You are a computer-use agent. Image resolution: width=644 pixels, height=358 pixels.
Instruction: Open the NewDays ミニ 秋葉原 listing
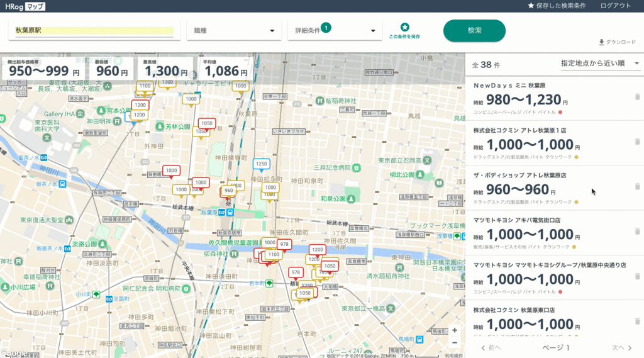[x=555, y=98]
